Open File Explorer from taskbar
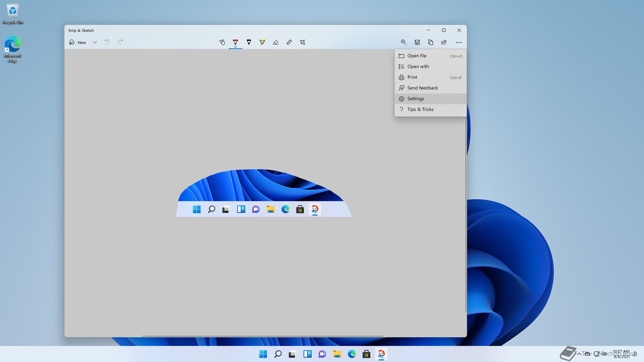Screen dimensions: 644x362 [x=337, y=354]
